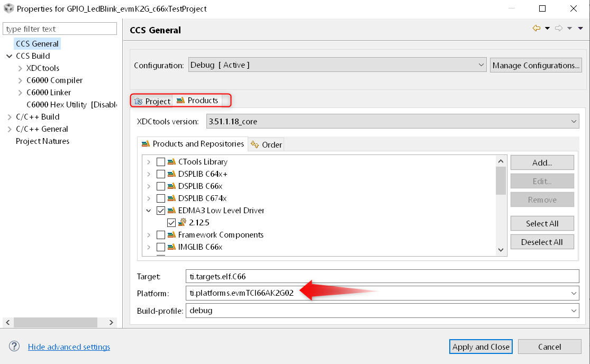Screen dimensions: 590x364
Task: Uncheck the EDMA3 Low Level Driver checkbox
Action: (161, 210)
